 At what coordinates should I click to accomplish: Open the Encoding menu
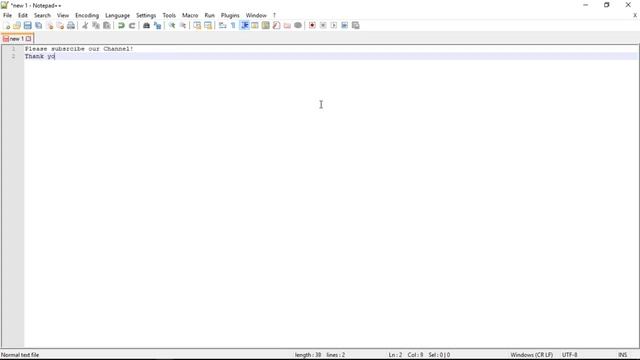click(x=87, y=15)
